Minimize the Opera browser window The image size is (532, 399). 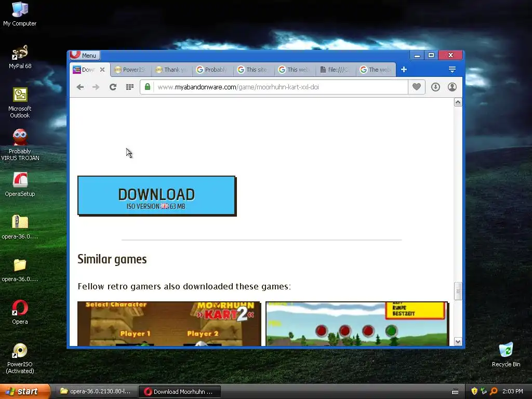pos(417,55)
